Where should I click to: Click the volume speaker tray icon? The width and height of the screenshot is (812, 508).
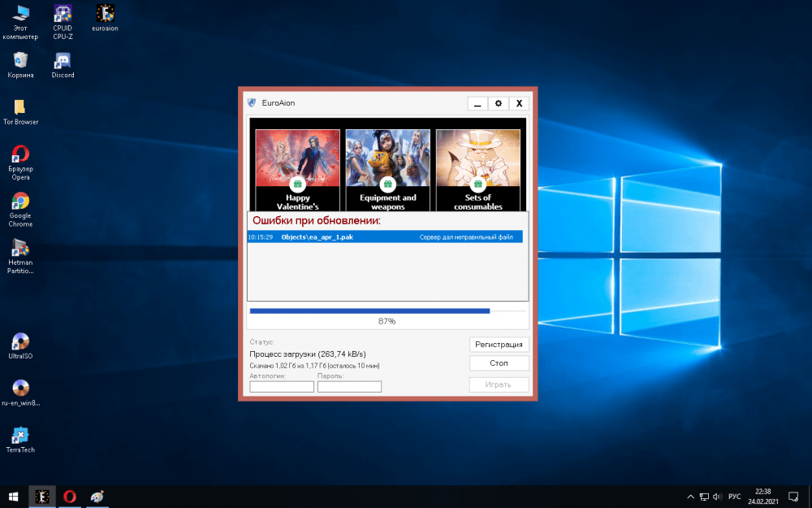(x=718, y=496)
